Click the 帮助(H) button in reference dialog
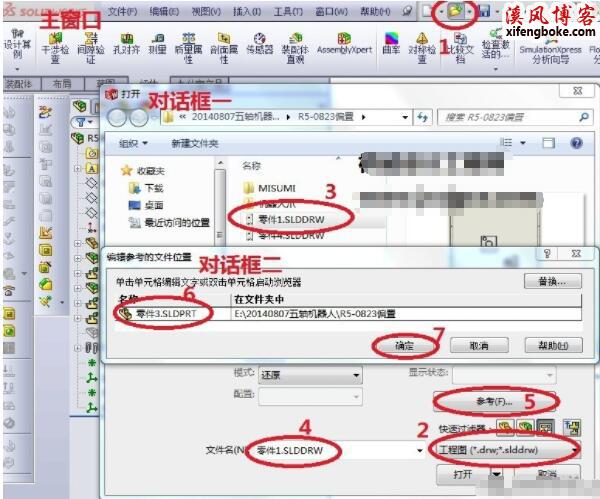 tap(553, 345)
